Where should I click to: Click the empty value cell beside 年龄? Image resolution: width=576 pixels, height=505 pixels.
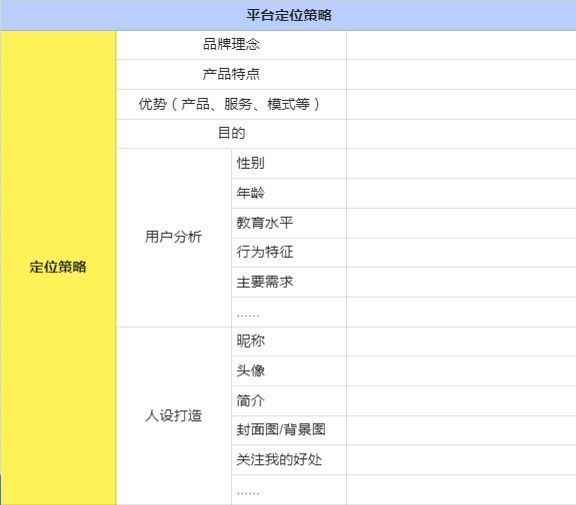(461, 193)
